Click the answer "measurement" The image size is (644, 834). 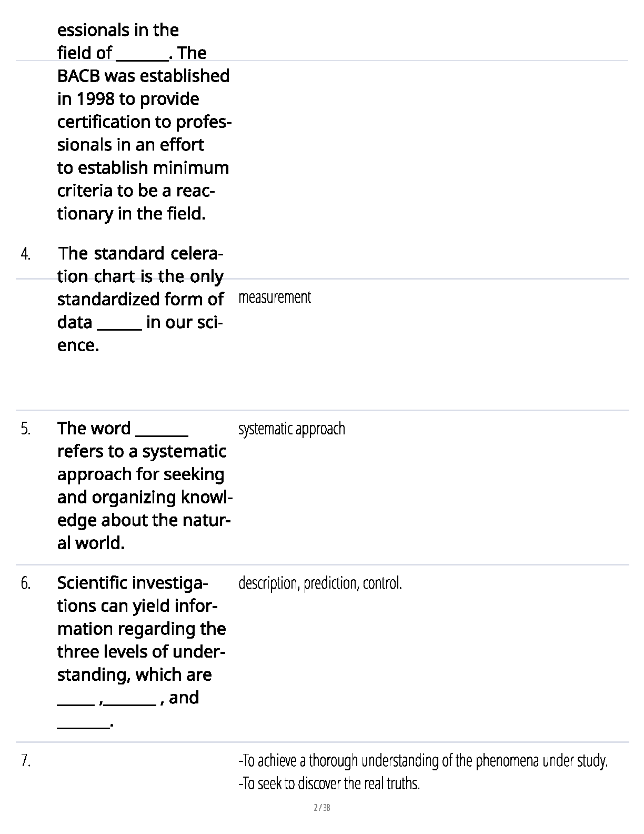pyautogui.click(x=275, y=297)
